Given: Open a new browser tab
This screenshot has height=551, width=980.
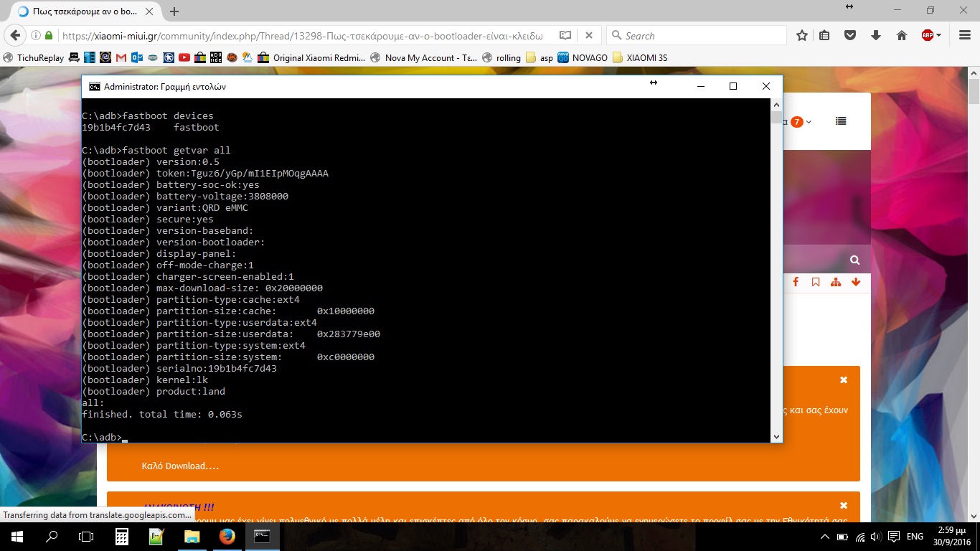Looking at the screenshot, I should click(x=174, y=11).
